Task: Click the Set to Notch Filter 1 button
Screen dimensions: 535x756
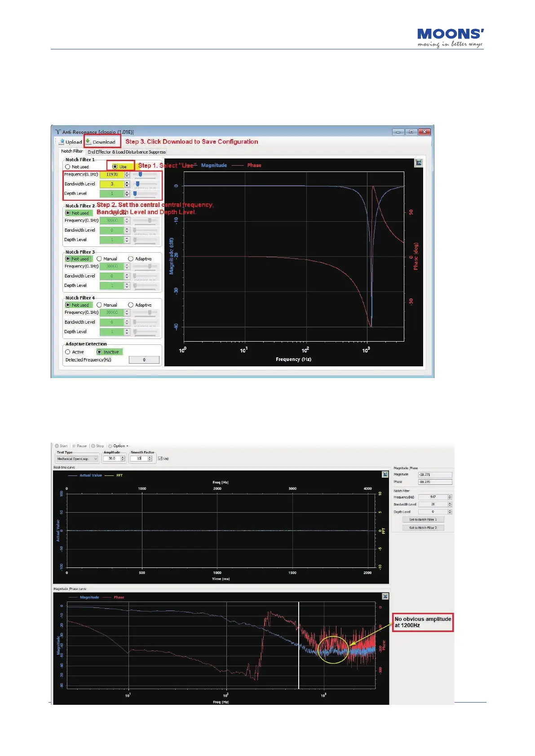Action: (x=423, y=519)
